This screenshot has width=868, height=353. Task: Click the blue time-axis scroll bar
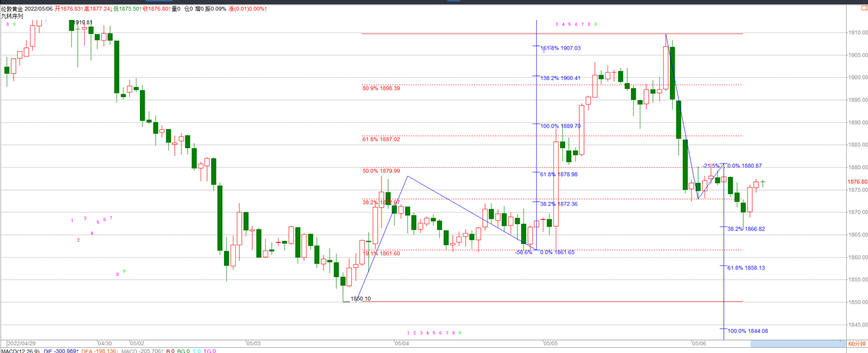[x=797, y=343]
